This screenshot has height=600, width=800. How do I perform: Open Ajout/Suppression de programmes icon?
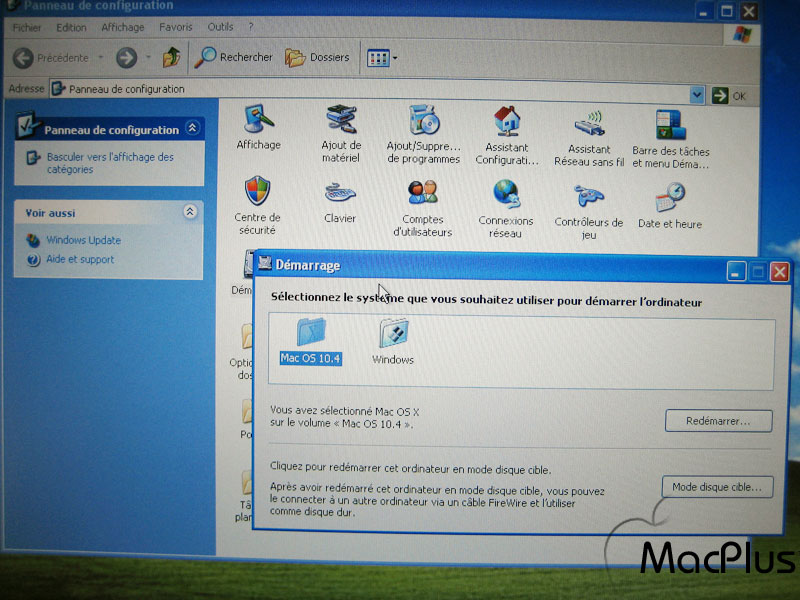point(423,134)
